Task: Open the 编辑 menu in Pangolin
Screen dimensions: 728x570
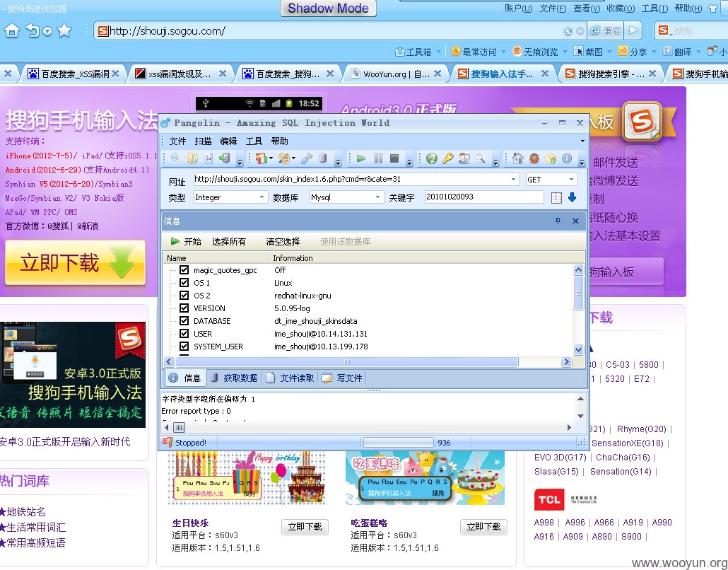Action: coord(228,141)
